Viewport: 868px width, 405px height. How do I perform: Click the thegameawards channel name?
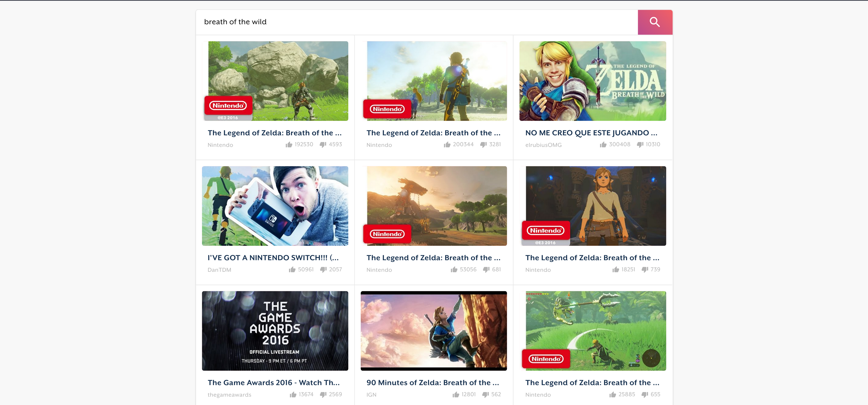coord(229,395)
